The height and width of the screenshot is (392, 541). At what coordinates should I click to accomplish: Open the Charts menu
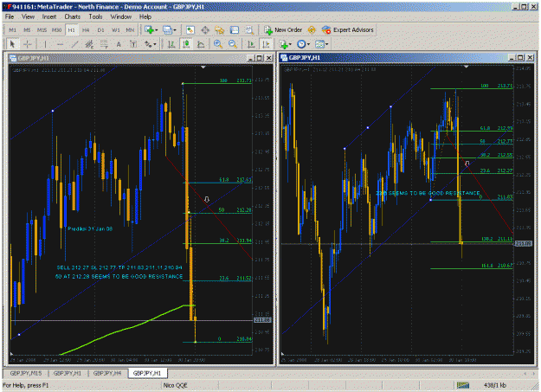(x=72, y=16)
